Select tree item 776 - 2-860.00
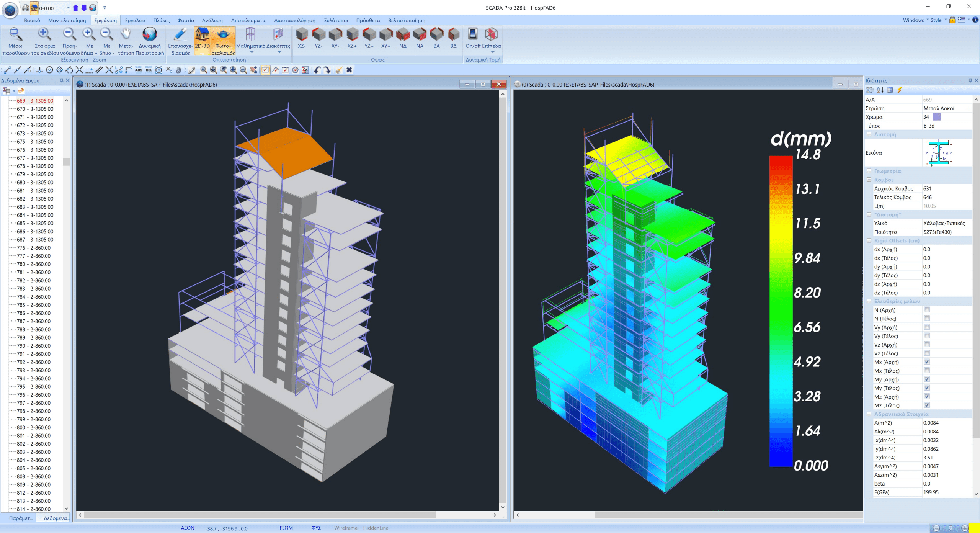Screen dimensions: 980x533 coord(33,248)
